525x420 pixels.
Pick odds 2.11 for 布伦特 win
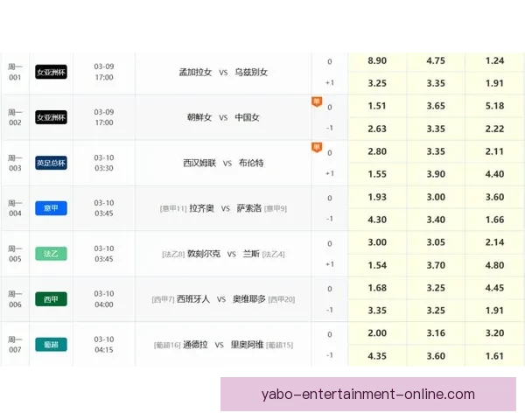click(494, 151)
